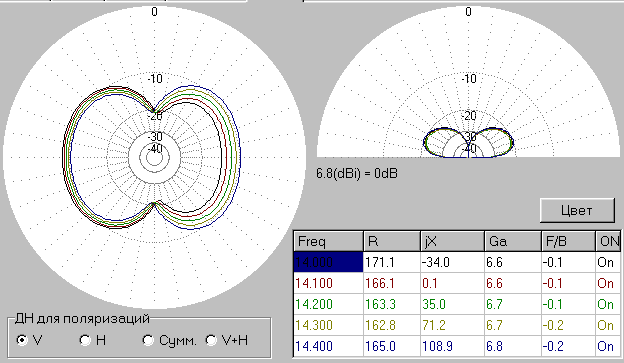
Task: Click the ДН для поляризаций group label
Action: [82, 318]
